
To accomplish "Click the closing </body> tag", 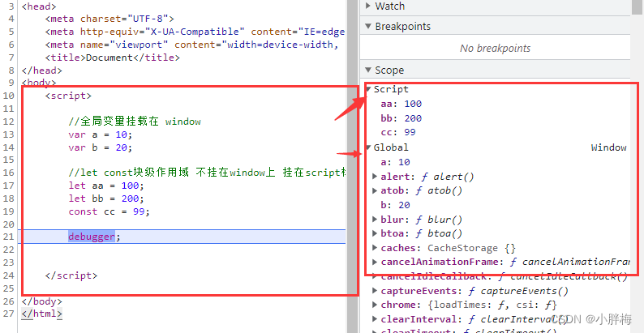I will [x=42, y=301].
